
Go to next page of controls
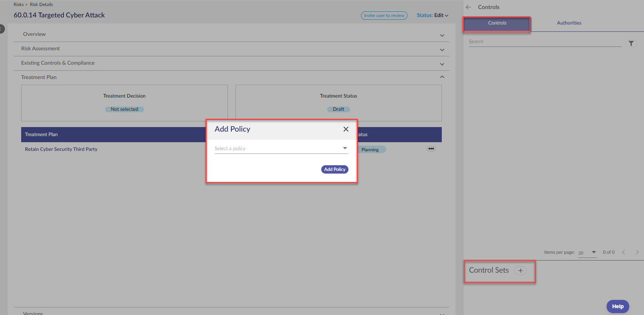[637, 252]
